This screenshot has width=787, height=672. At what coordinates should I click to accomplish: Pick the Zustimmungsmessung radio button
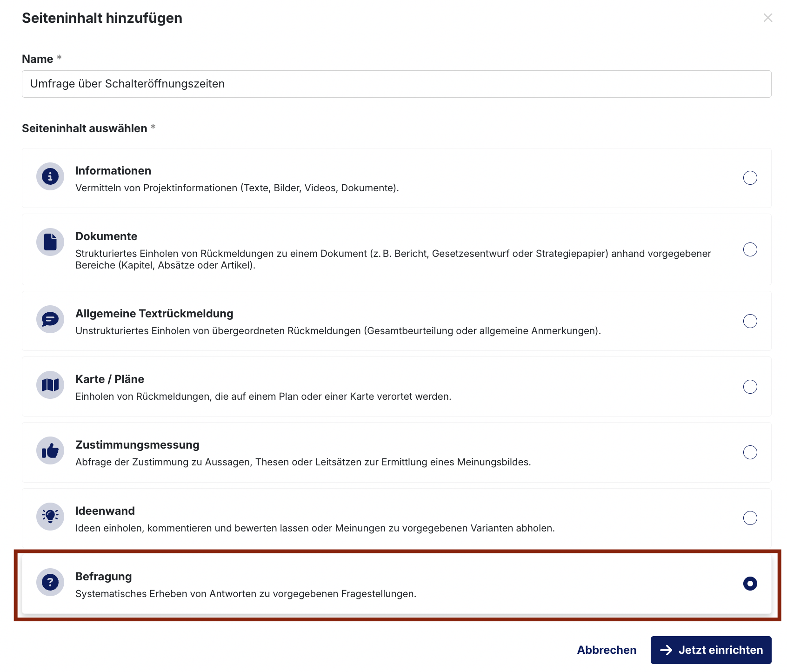750,452
